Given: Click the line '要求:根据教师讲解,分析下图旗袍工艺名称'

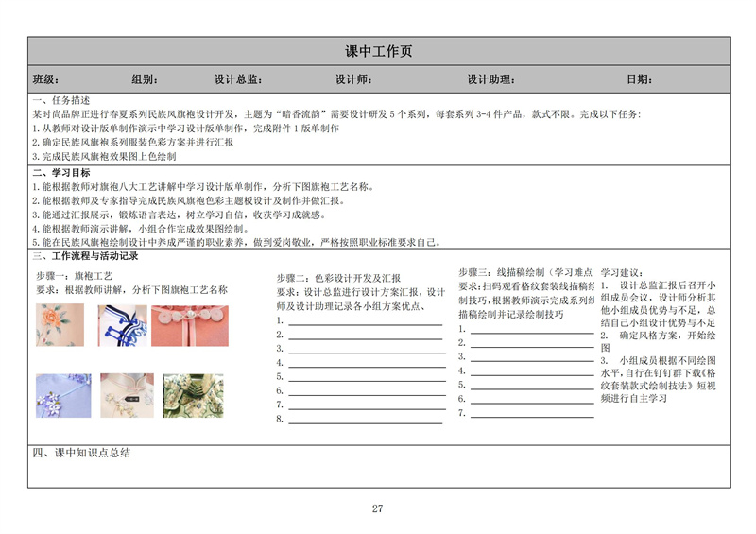Looking at the screenshot, I should tap(132, 290).
